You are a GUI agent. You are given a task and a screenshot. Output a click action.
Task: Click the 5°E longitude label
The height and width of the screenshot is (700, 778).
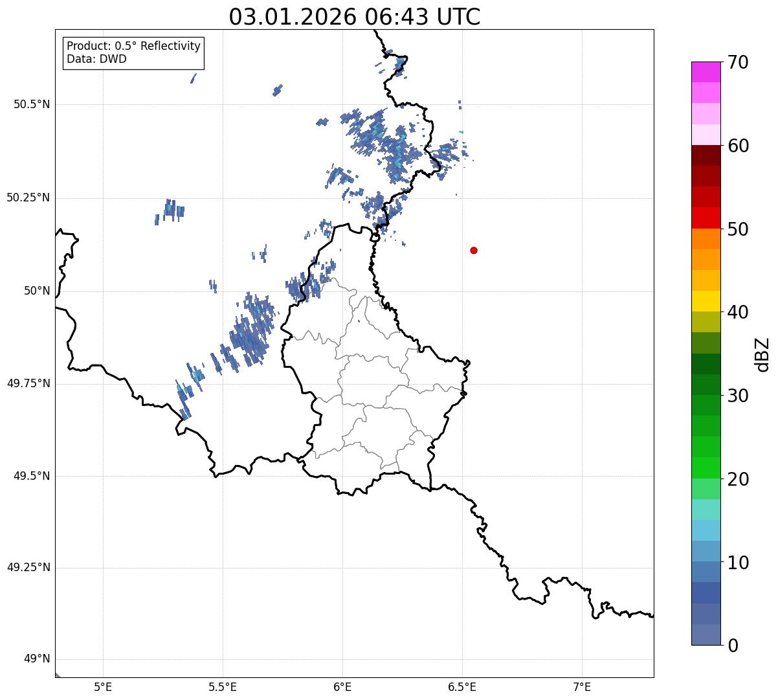coord(103,686)
